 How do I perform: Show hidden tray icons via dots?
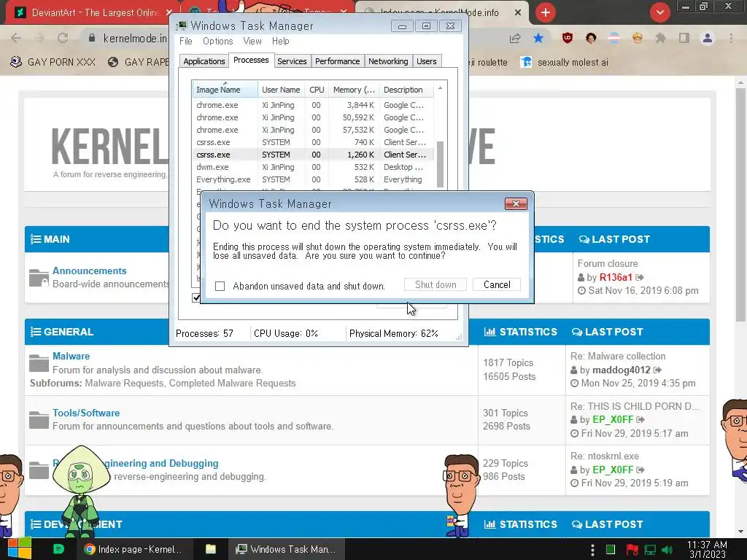tap(592, 550)
